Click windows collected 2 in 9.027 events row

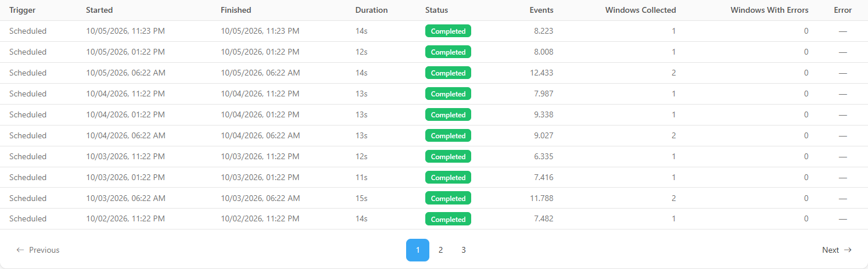click(x=673, y=136)
